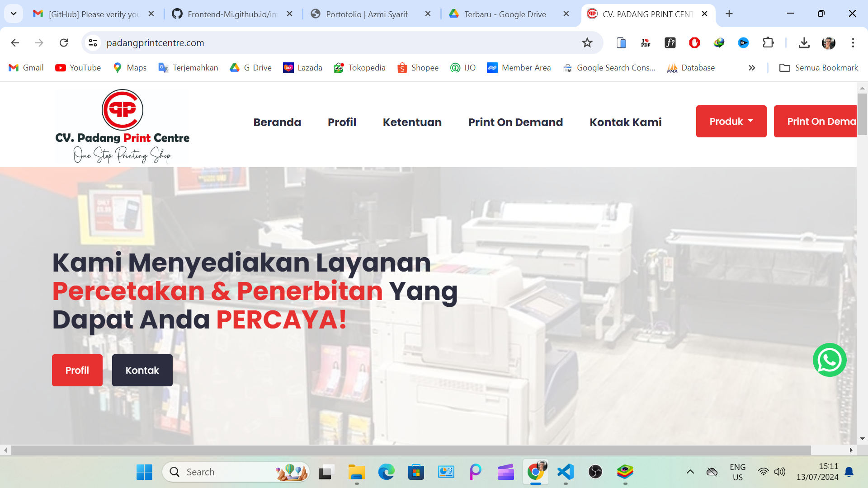This screenshot has width=868, height=488.
Task: Open the Chrome extensions puzzle icon
Action: tap(768, 43)
